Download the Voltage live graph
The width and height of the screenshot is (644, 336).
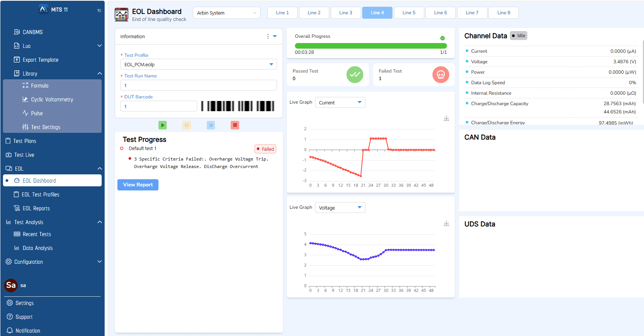[446, 223]
